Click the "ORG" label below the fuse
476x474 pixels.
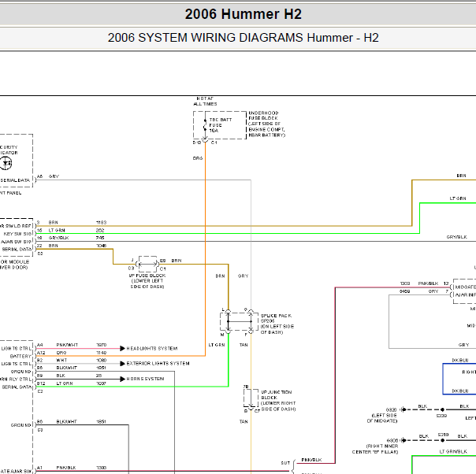198,158
